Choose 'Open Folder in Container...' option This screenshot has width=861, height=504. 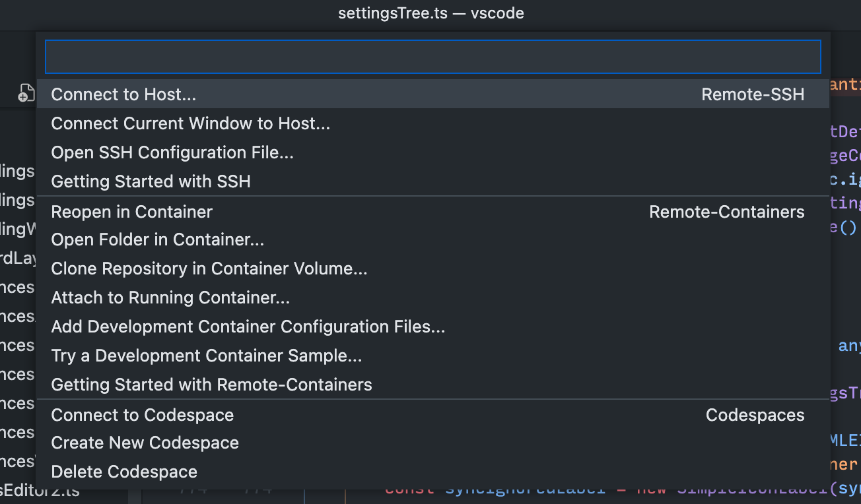(x=156, y=239)
